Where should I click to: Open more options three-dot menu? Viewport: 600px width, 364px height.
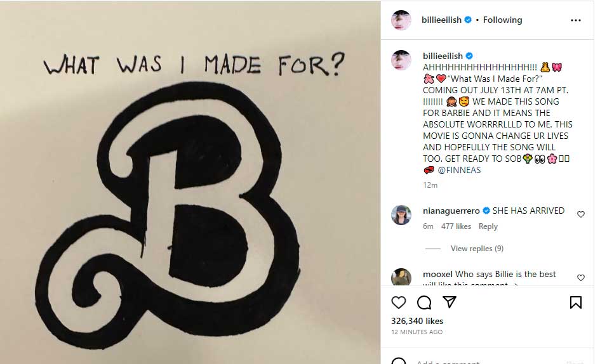pos(576,20)
